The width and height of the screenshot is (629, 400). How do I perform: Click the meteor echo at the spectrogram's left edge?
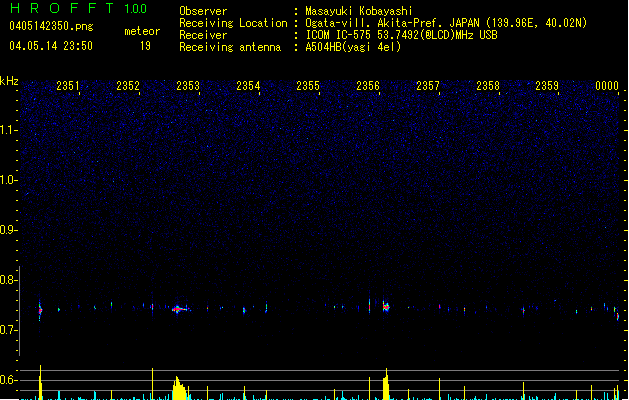[x=40, y=310]
